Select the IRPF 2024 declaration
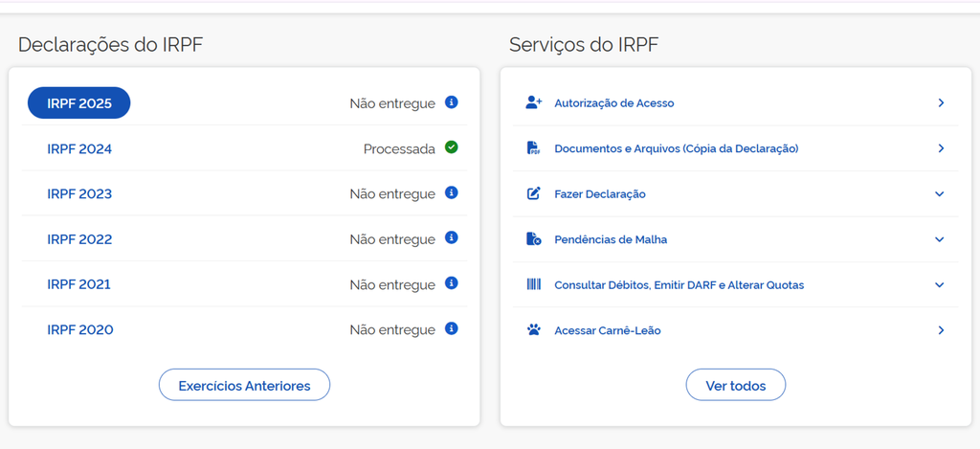Image resolution: width=980 pixels, height=449 pixels. pyautogui.click(x=79, y=148)
